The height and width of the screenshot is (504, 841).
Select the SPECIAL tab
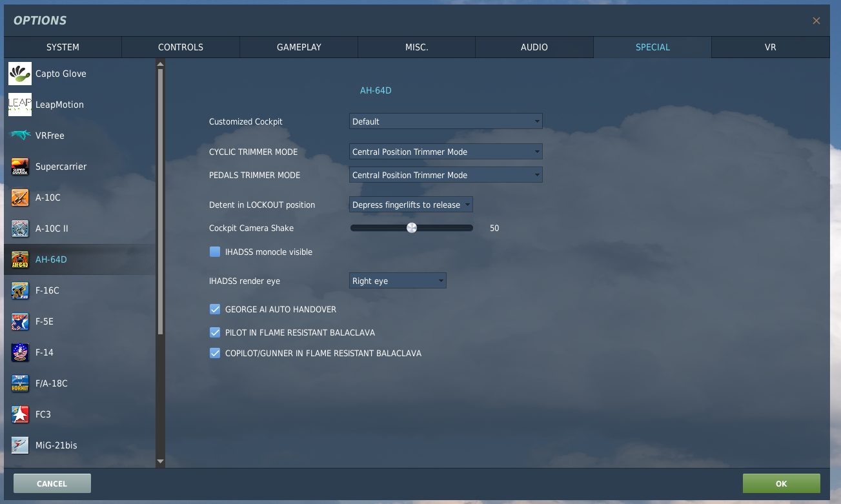pyautogui.click(x=653, y=47)
